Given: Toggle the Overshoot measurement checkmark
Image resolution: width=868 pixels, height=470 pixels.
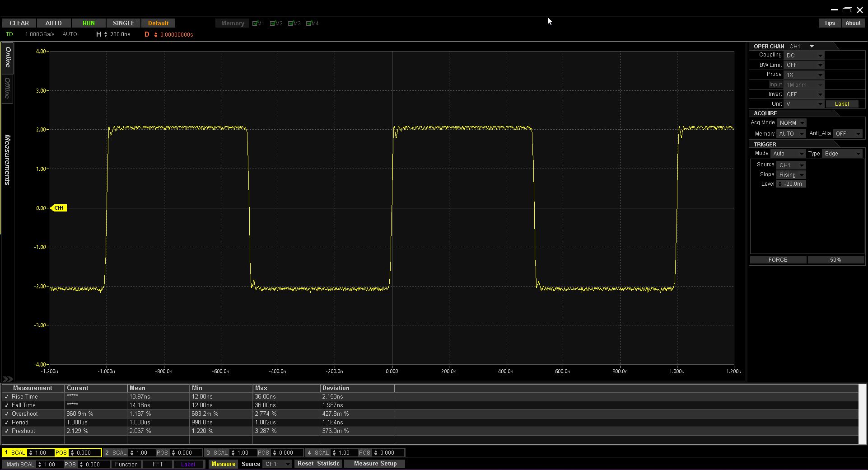Looking at the screenshot, I should [6, 414].
